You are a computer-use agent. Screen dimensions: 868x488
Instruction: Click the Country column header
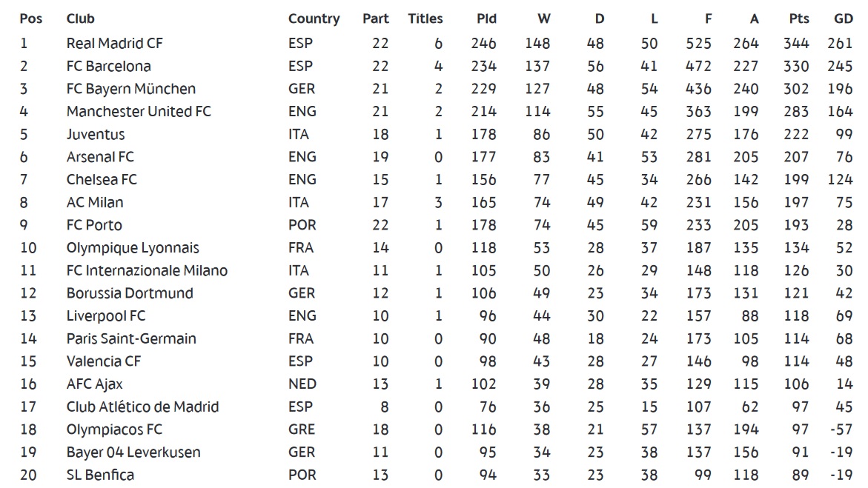click(314, 19)
